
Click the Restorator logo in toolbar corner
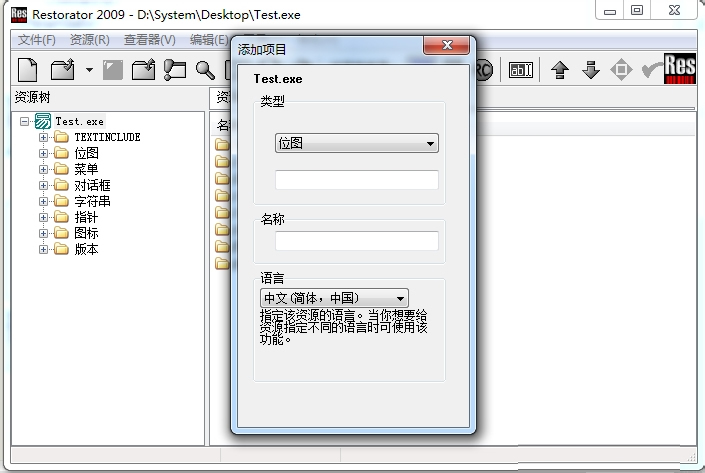[680, 68]
